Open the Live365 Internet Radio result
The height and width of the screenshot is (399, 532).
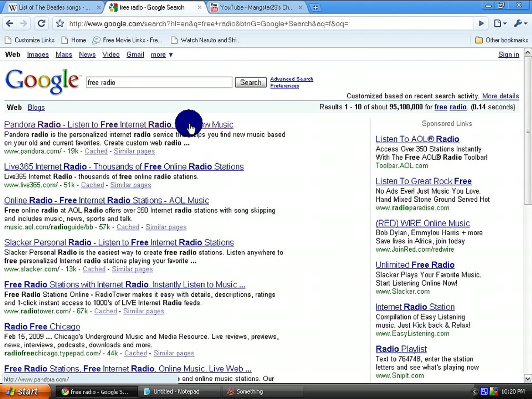coord(124,167)
